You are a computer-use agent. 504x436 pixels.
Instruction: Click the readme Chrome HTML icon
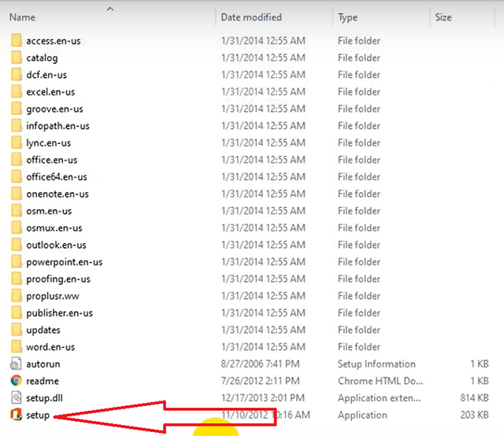pyautogui.click(x=17, y=381)
